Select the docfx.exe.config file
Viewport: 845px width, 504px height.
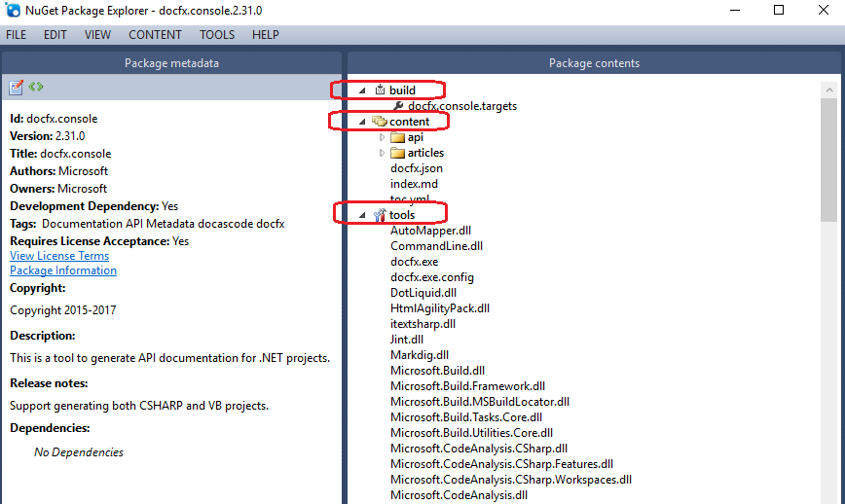point(432,277)
